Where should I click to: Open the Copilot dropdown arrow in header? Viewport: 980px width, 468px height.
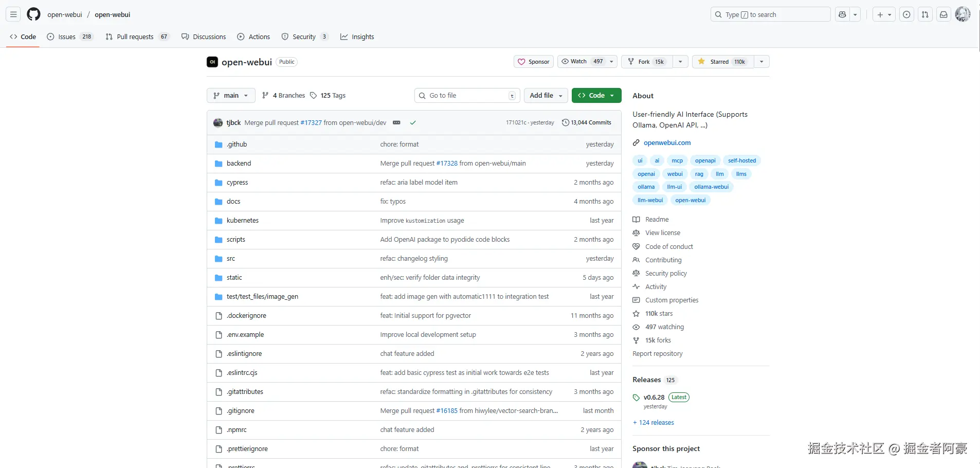coord(855,14)
